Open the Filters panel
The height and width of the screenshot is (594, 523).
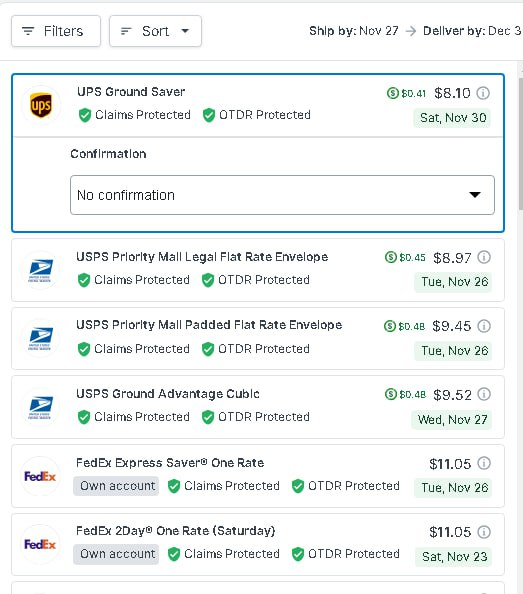[56, 31]
